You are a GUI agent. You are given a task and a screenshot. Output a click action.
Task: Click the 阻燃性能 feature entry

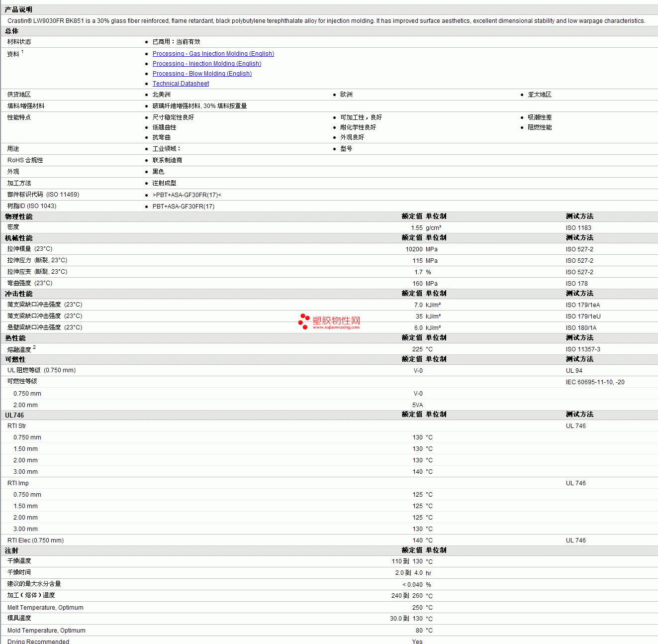tap(540, 127)
